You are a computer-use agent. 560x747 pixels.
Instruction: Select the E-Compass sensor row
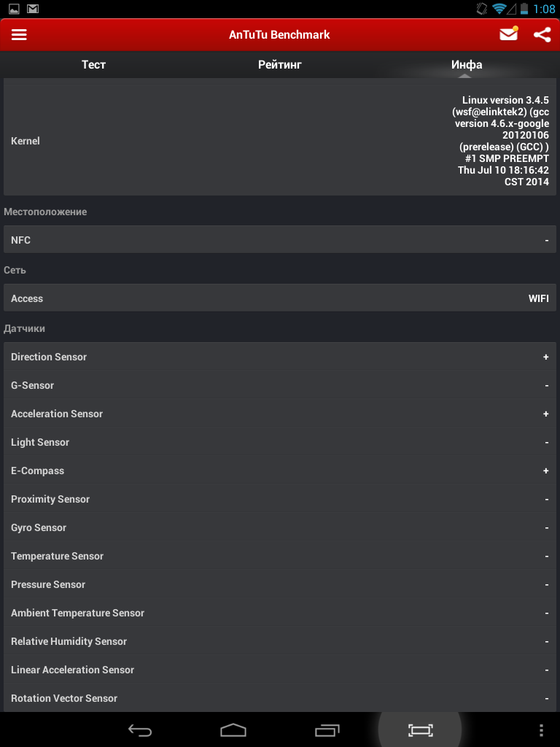click(x=280, y=471)
